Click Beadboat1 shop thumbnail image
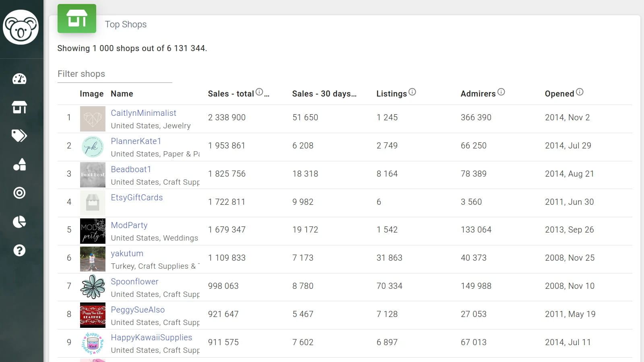The width and height of the screenshot is (644, 362). point(93,175)
